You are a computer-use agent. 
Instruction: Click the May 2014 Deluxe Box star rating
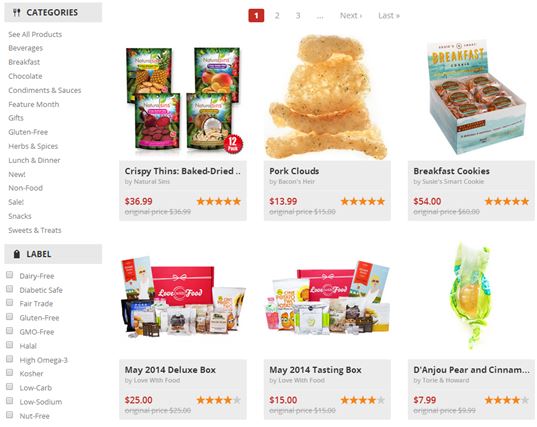(x=218, y=400)
